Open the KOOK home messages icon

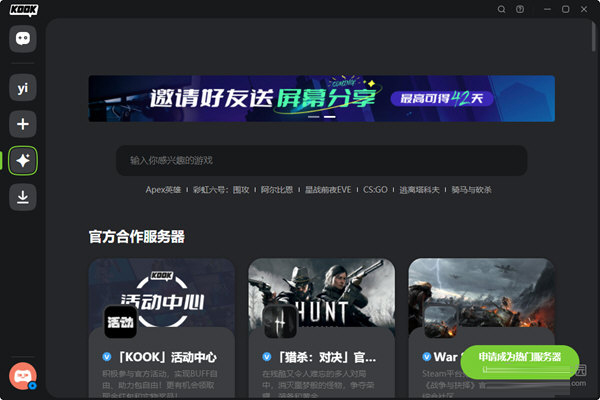point(23,38)
